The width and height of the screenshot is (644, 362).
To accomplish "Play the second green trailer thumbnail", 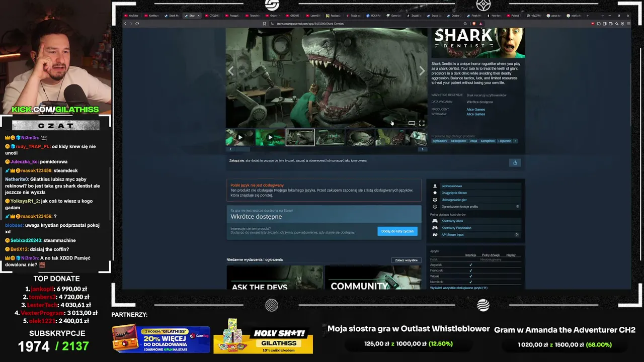I will pyautogui.click(x=270, y=137).
